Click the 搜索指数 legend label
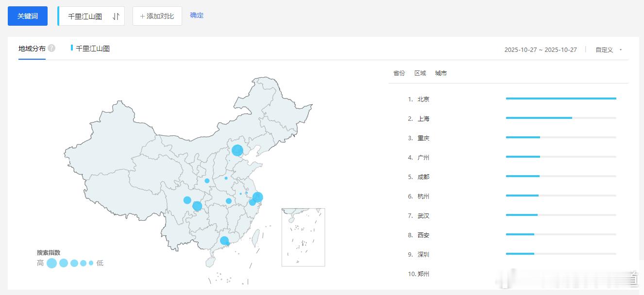 point(49,253)
